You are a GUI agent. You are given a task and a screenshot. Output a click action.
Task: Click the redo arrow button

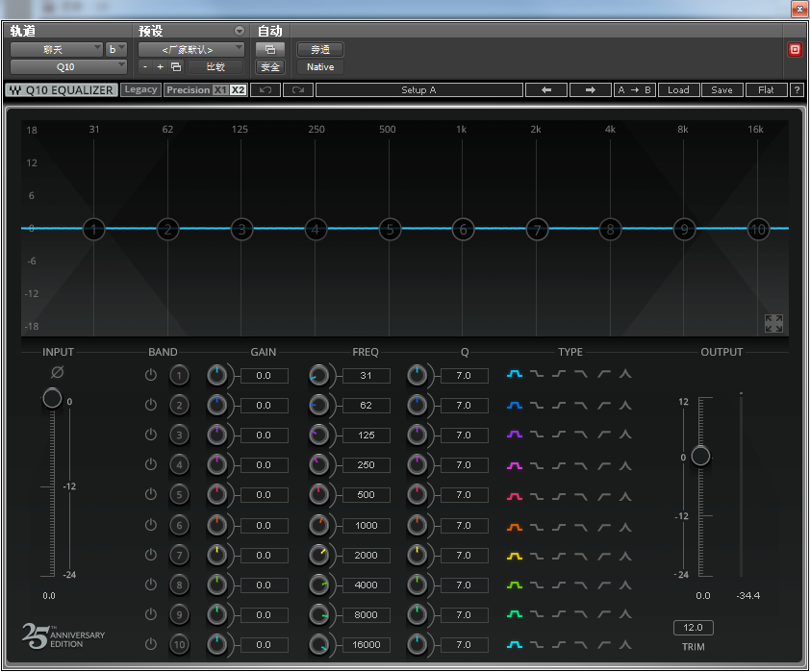click(298, 89)
